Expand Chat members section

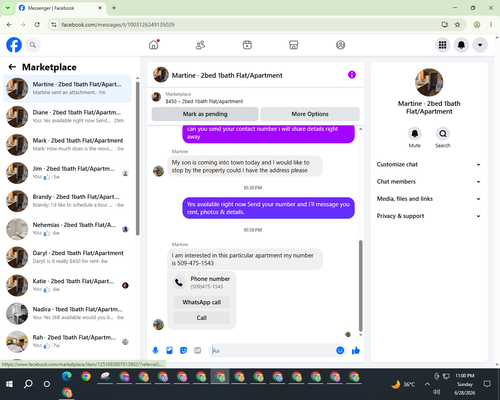[x=429, y=182]
